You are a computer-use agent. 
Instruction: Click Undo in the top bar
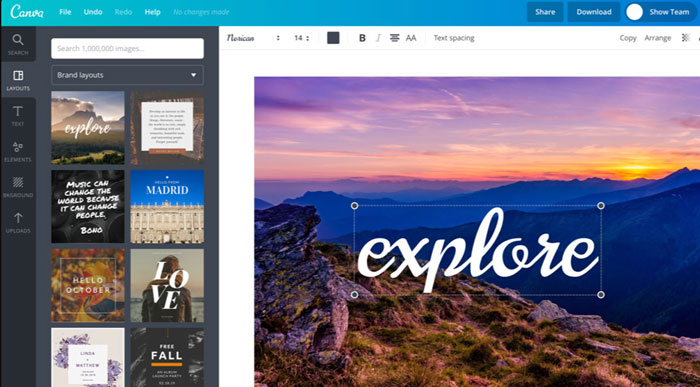click(x=93, y=12)
